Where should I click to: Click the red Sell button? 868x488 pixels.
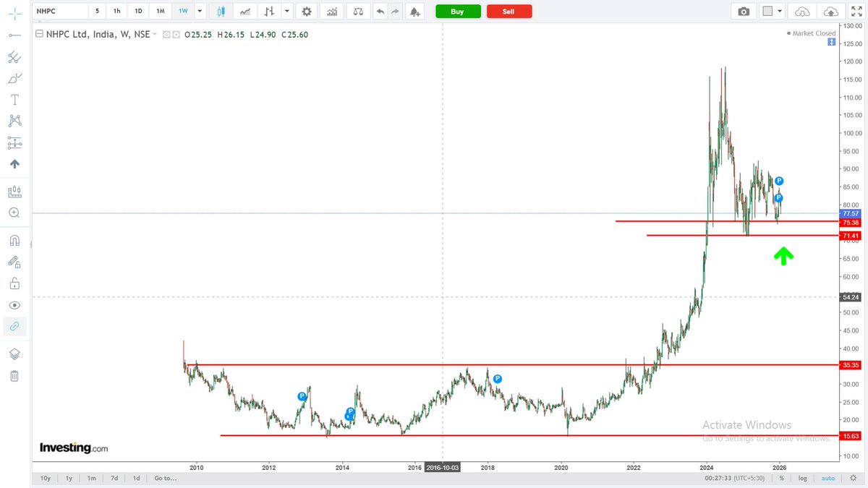coord(509,12)
